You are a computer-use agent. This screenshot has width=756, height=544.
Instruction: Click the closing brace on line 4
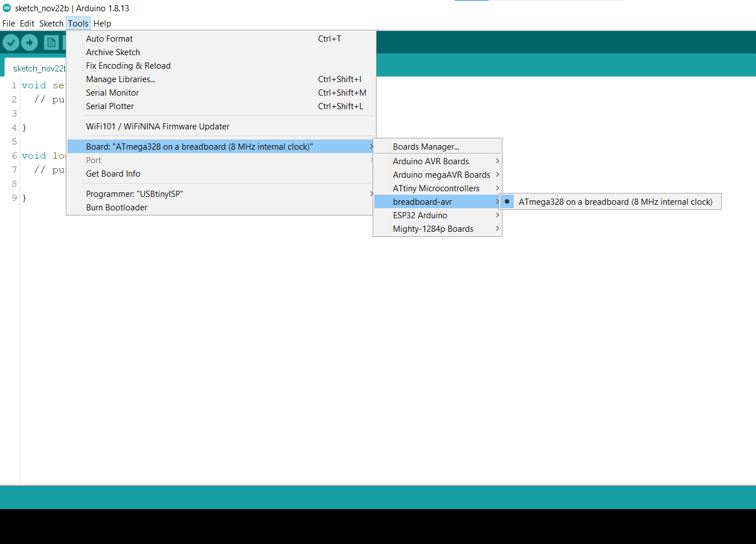point(24,128)
